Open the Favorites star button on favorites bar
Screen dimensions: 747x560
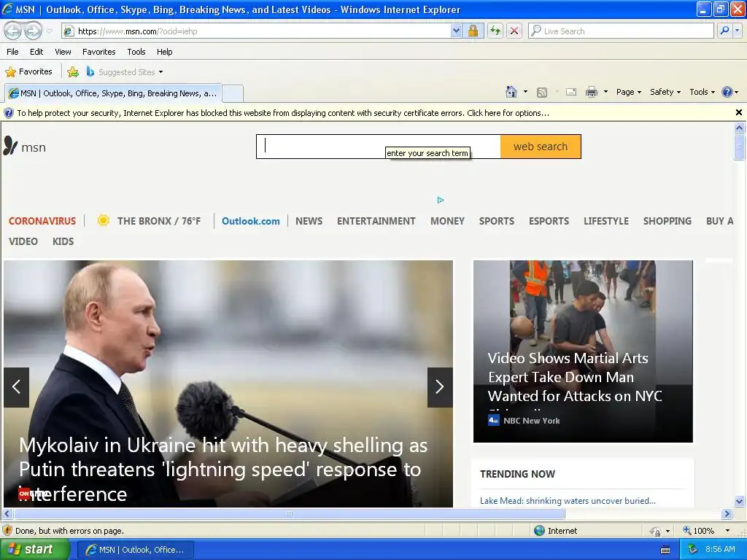pyautogui.click(x=28, y=72)
